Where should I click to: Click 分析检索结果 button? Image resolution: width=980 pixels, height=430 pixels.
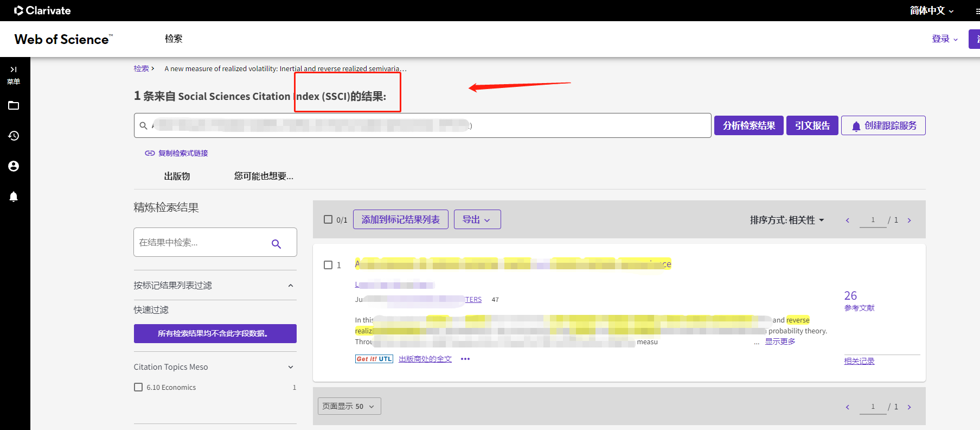749,125
